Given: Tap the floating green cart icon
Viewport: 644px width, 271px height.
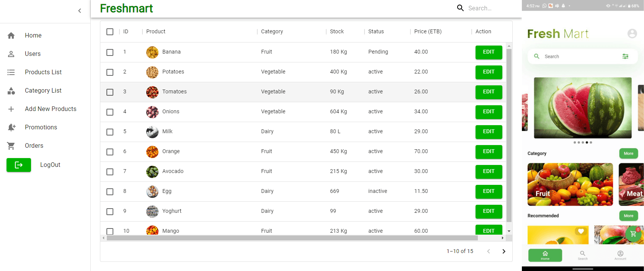Looking at the screenshot, I should point(633,233).
